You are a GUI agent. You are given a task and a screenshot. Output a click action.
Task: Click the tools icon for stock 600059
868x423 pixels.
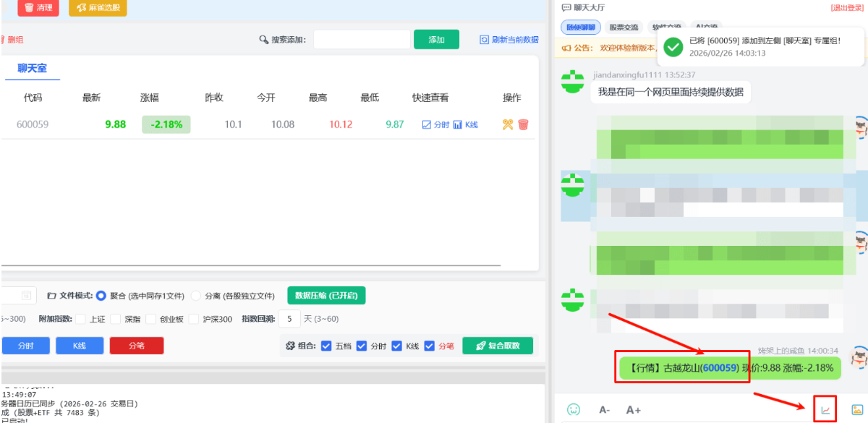[x=507, y=124]
